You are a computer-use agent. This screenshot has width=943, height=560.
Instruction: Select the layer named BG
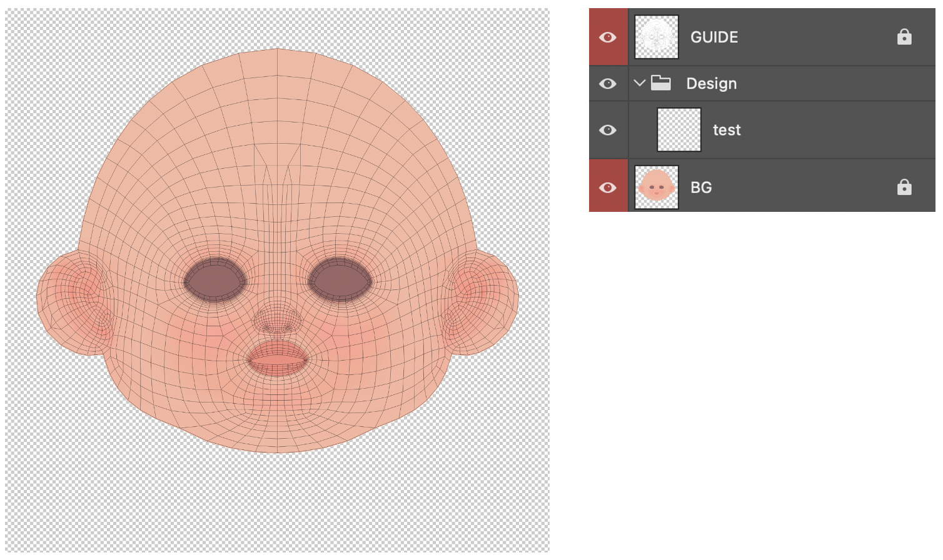[701, 187]
